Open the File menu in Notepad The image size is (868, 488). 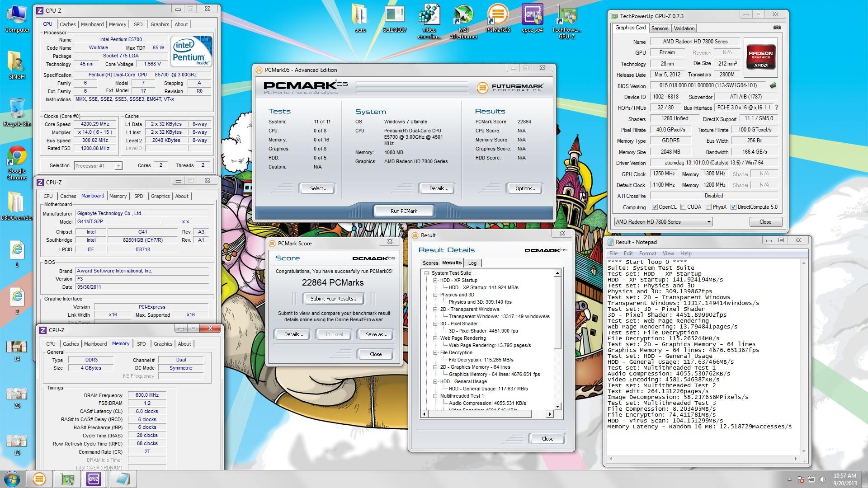[x=613, y=253]
